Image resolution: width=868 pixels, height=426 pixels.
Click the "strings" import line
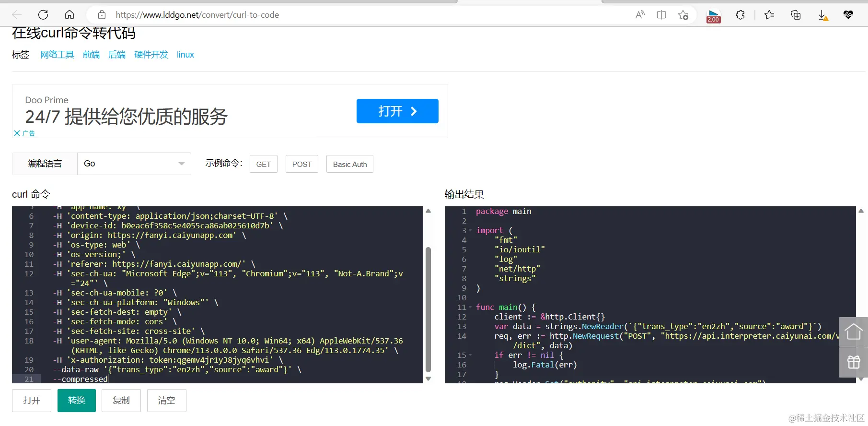coord(515,278)
